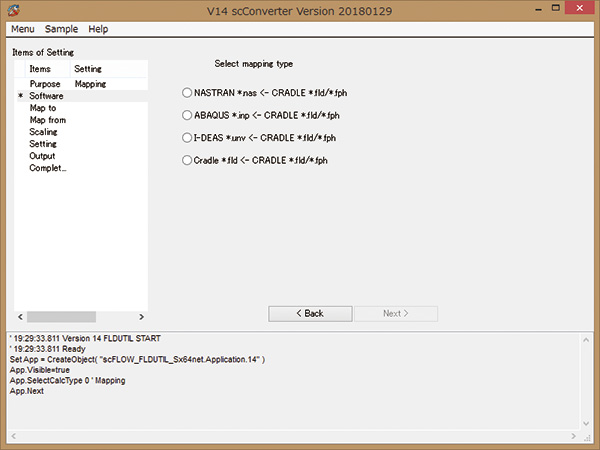
Task: Click right arrow of settings list scrollbar
Action: [142, 317]
